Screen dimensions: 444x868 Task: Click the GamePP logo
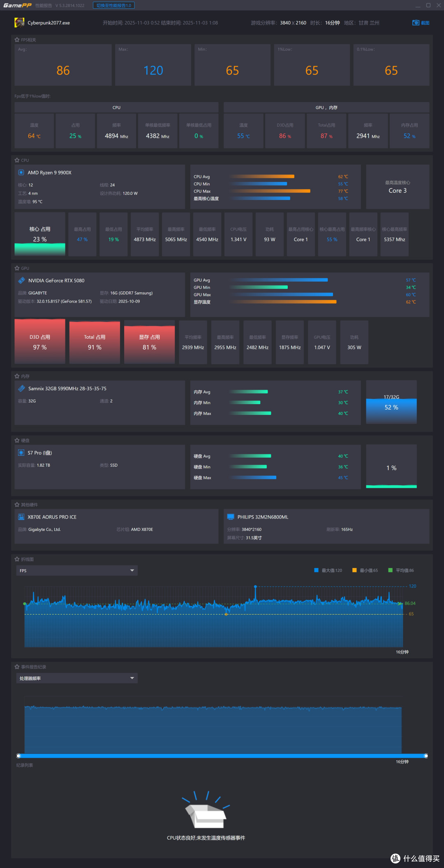[x=17, y=5]
